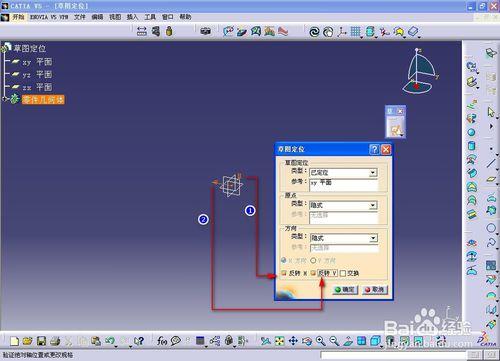Click the Fit All In icon
The image size is (500, 361).
pos(279,341)
